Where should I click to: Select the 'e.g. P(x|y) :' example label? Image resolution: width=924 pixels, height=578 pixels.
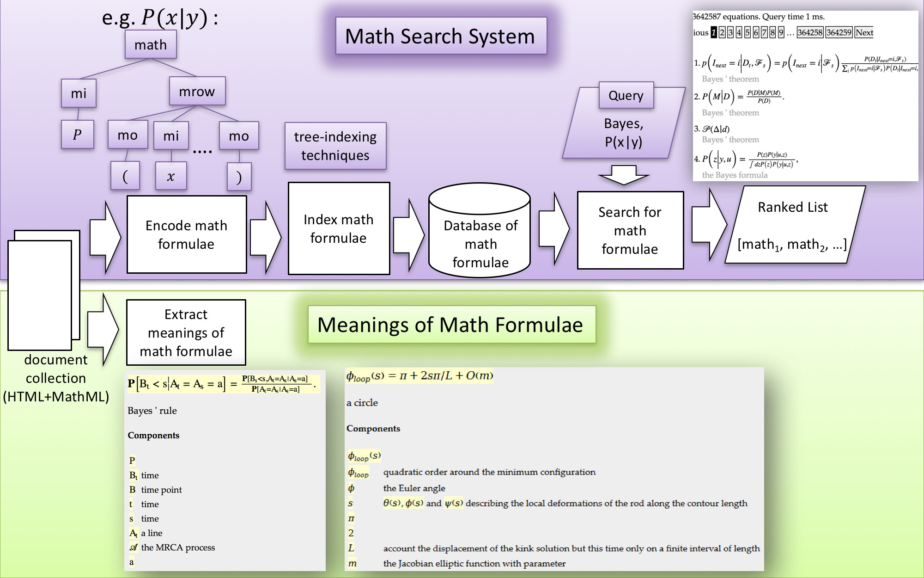[x=160, y=18]
